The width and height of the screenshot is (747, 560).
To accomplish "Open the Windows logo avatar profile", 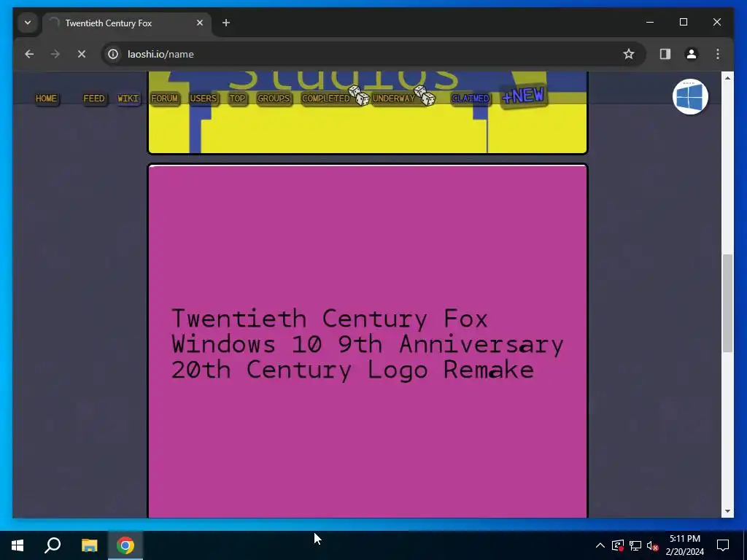I will tap(690, 97).
